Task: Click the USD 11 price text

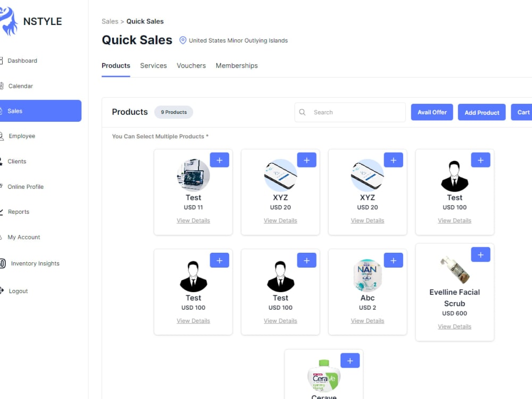Action: [x=194, y=207]
